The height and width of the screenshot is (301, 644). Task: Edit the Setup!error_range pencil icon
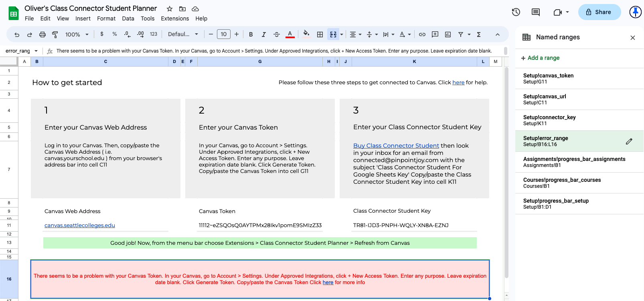[x=629, y=141]
